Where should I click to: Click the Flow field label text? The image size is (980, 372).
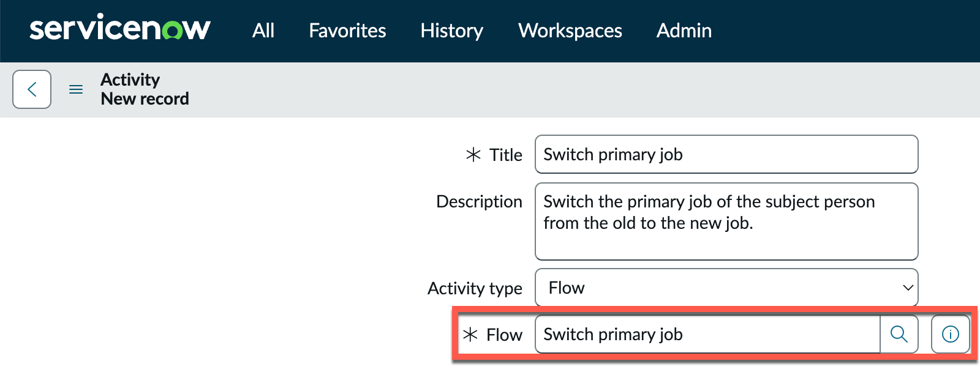(x=504, y=335)
